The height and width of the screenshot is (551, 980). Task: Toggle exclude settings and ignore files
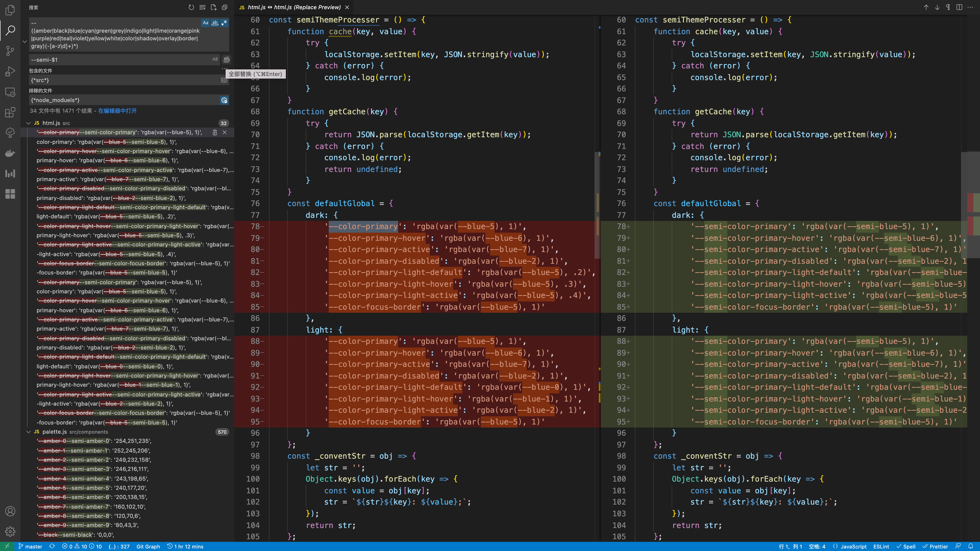(224, 101)
